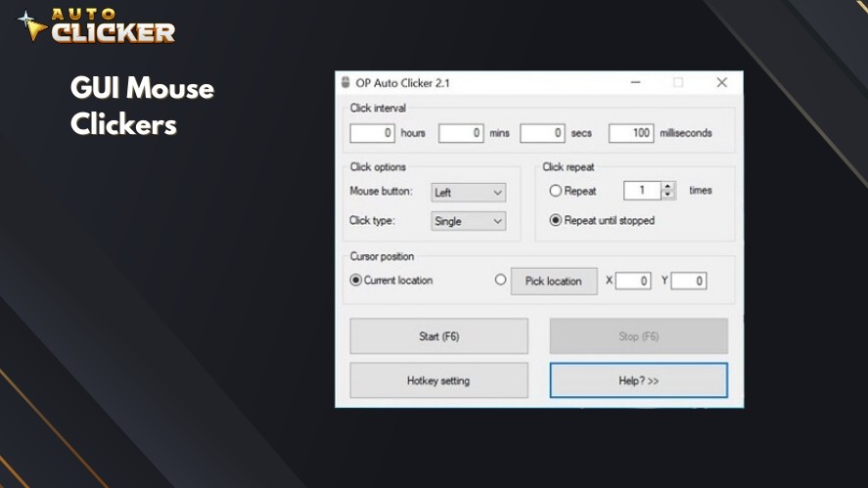Click the Click repeat group label
Viewport: 868px width, 488px height.
568,166
